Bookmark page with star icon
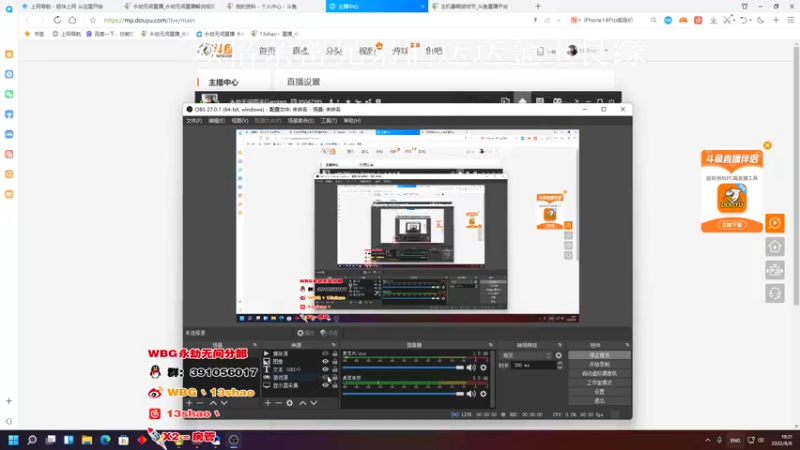Image resolution: width=800 pixels, height=450 pixels. [92, 20]
